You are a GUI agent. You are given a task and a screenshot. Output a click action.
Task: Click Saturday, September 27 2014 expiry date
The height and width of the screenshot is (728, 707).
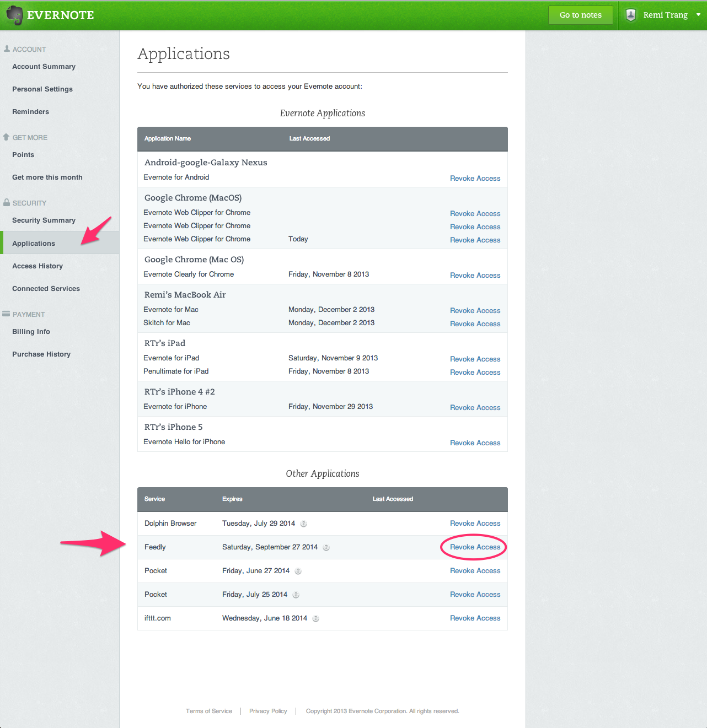point(270,547)
